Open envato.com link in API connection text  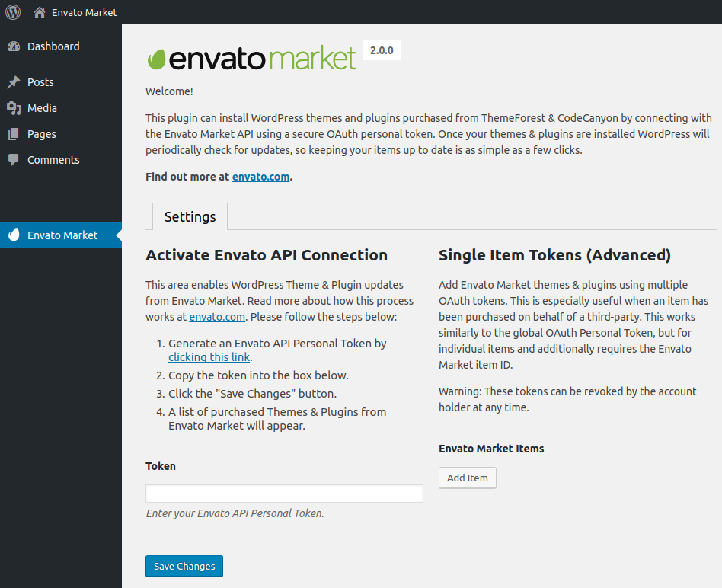pyautogui.click(x=217, y=317)
